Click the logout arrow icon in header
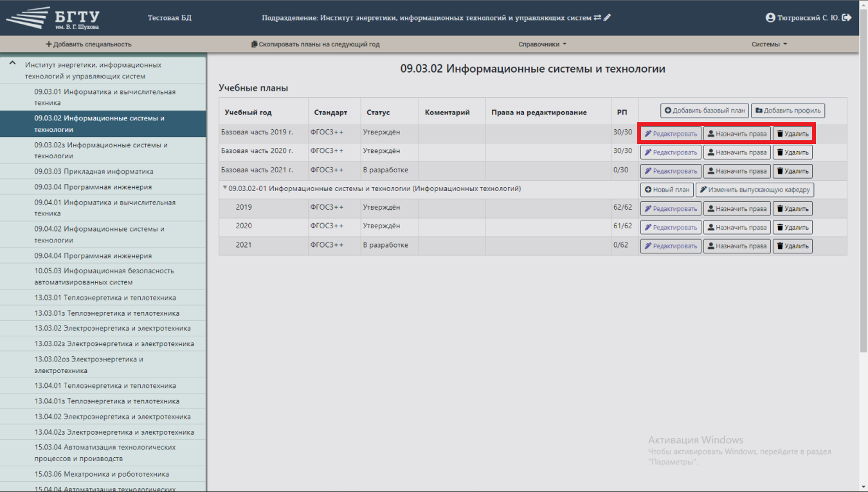Screen dimensions: 868x492 pos(847,18)
